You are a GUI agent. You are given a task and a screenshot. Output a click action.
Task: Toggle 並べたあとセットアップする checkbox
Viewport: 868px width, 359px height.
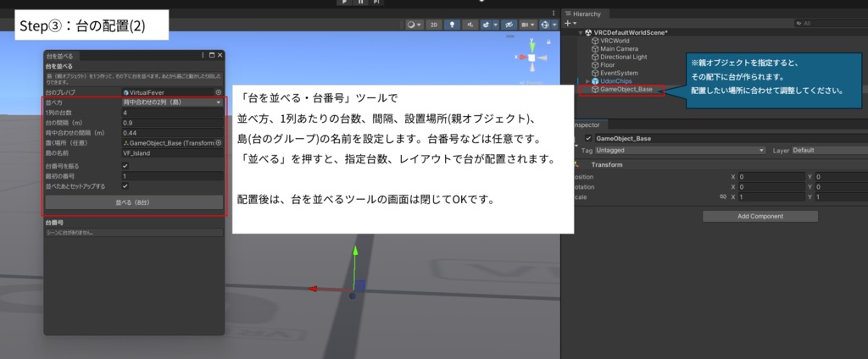click(125, 186)
